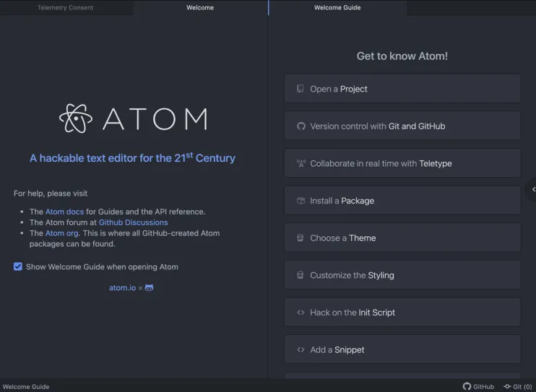Screen dimensions: 536x392
Task: Click the Welcome Guide status bar label
Action: click(26, 386)
